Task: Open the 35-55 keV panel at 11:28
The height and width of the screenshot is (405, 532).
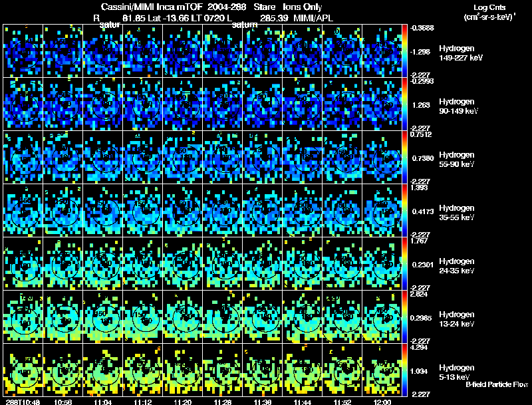Action: tap(223, 211)
